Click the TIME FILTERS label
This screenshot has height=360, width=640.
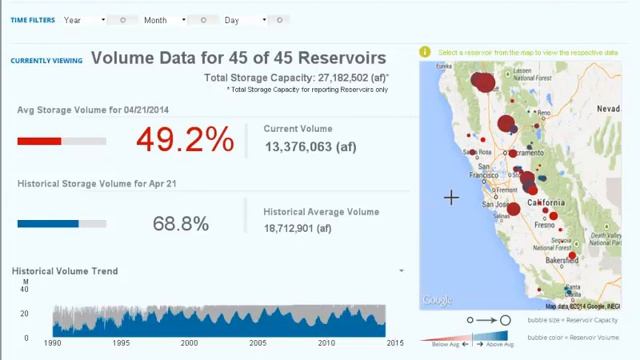click(x=33, y=20)
